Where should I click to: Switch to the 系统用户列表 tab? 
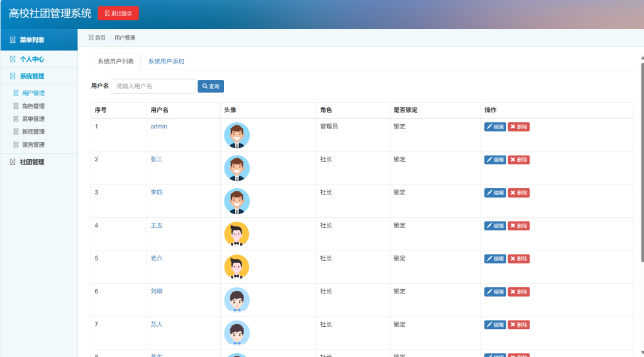116,62
